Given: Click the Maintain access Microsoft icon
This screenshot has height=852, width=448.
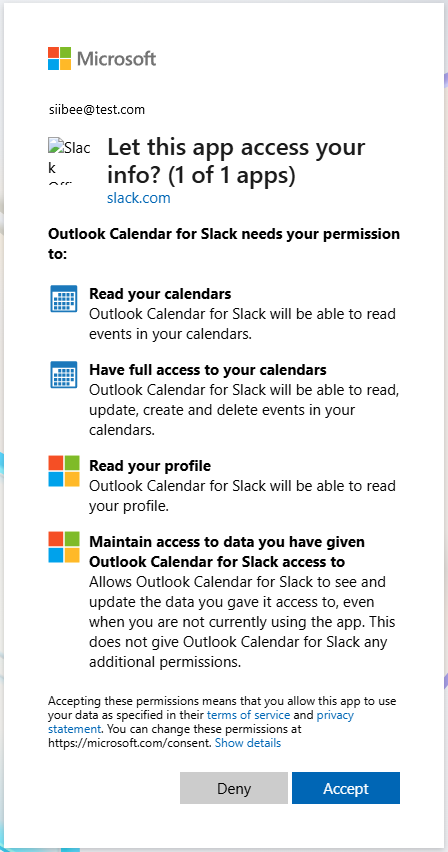Looking at the screenshot, I should (x=64, y=547).
